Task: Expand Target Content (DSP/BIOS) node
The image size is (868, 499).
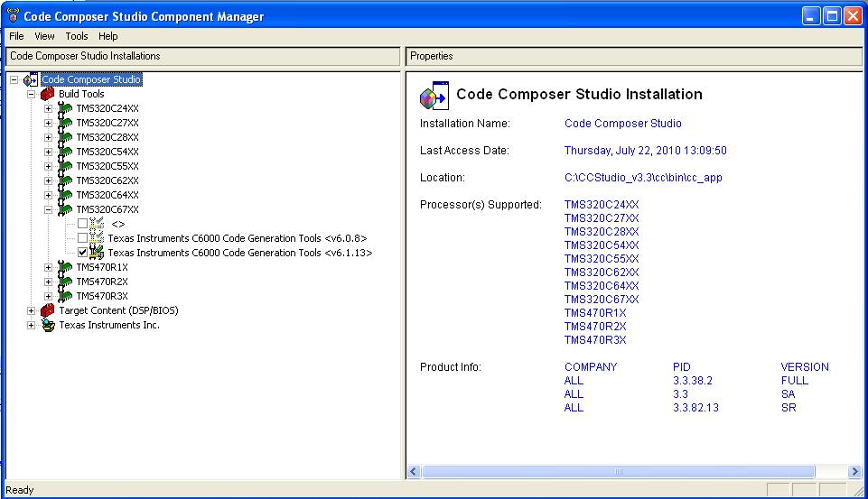Action: coord(31,310)
